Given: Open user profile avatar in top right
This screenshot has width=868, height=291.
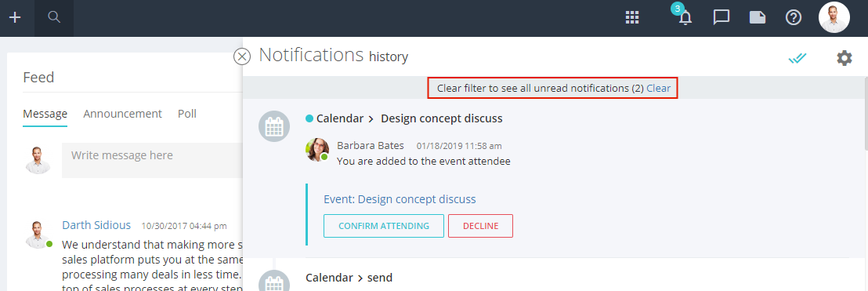Looking at the screenshot, I should click(834, 18).
